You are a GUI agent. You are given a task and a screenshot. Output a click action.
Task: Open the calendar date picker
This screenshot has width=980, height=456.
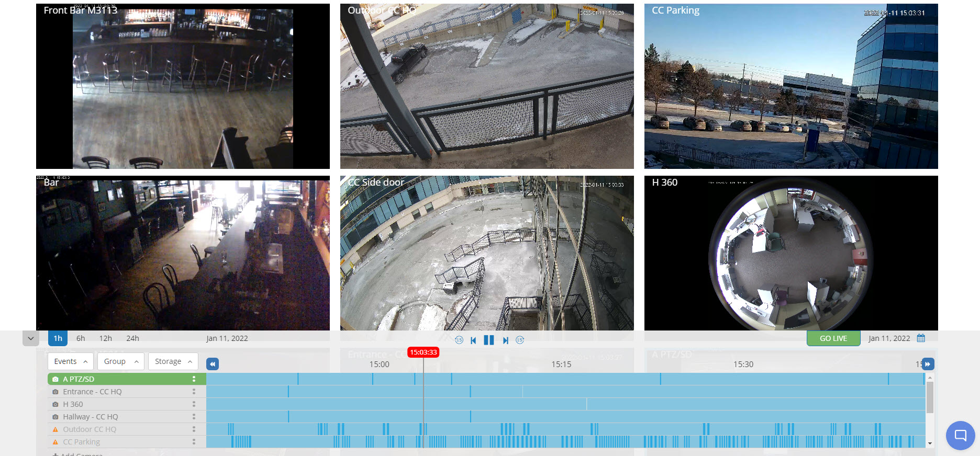(921, 338)
